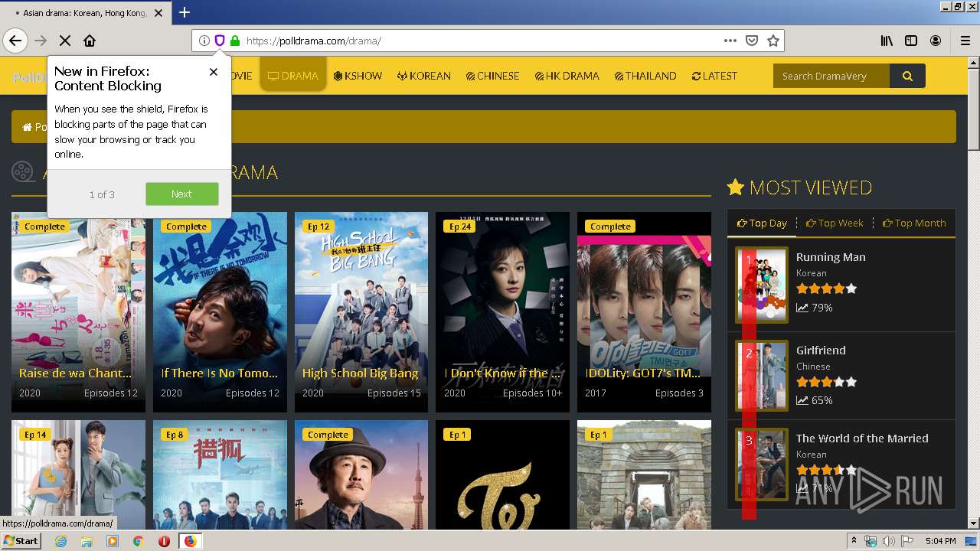Open The World of the Married link

coord(862,438)
